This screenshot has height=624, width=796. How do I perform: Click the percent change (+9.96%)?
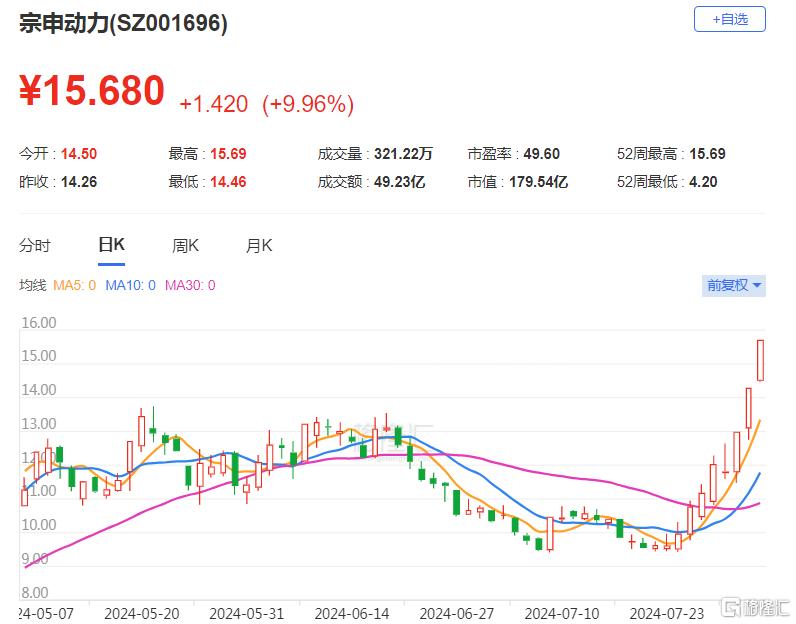coord(308,104)
